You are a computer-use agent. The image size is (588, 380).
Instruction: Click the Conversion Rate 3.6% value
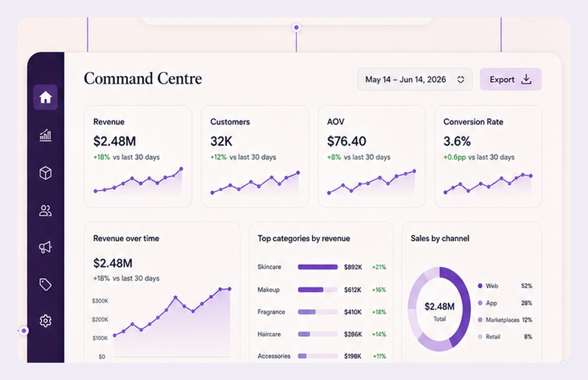coord(457,141)
